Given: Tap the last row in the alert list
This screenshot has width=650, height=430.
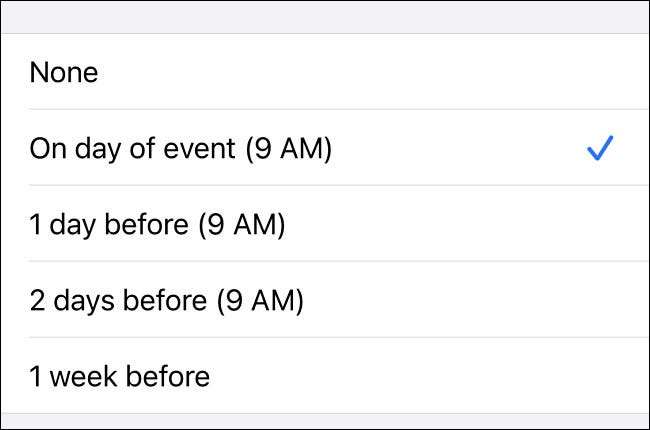Looking at the screenshot, I should [x=325, y=376].
